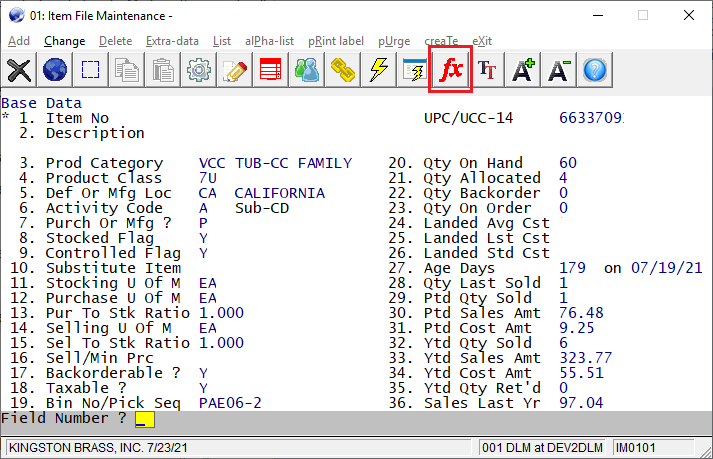The image size is (713, 459).
Task: Click the pencil note edit icon
Action: (x=235, y=70)
